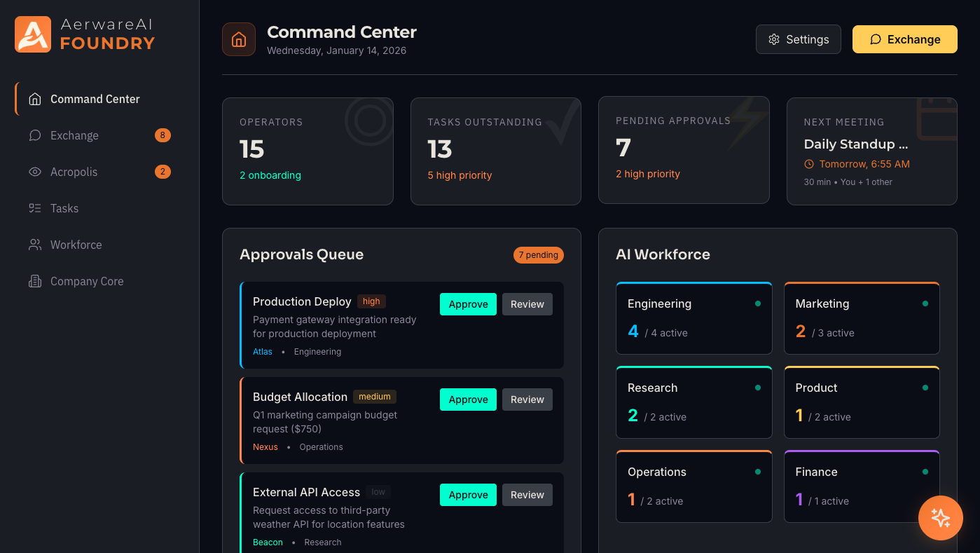
Task: Click the Exchange notification badge showing 8
Action: 163,135
